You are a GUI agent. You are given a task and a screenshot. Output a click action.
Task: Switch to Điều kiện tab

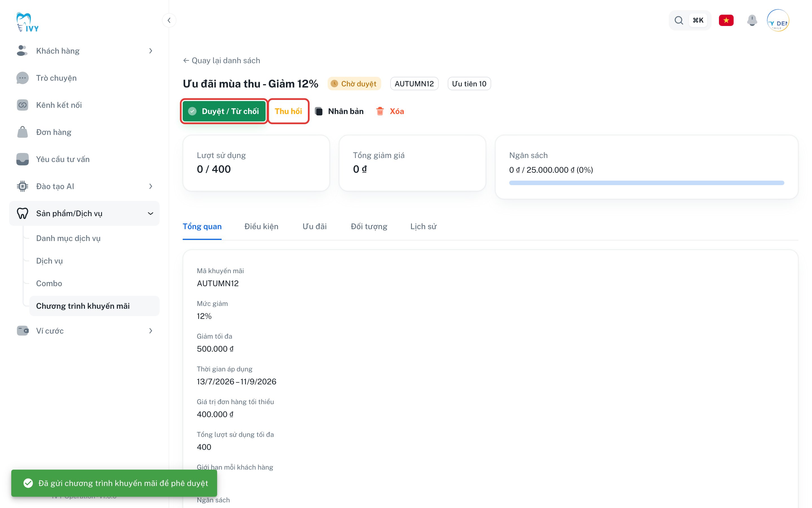[261, 226]
